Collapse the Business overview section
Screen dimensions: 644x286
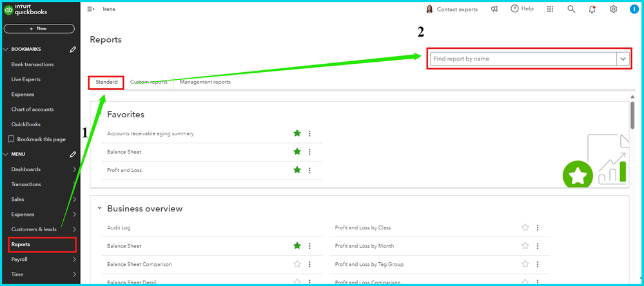[99, 208]
